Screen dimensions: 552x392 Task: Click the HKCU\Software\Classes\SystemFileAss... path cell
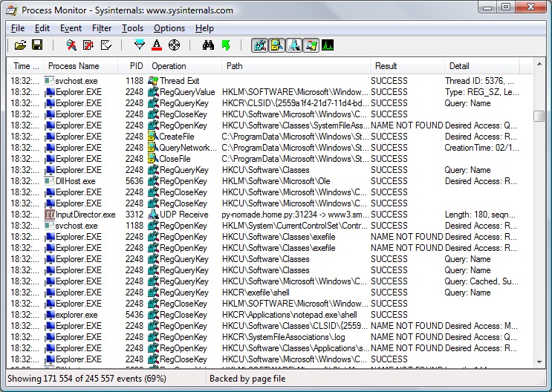click(296, 125)
